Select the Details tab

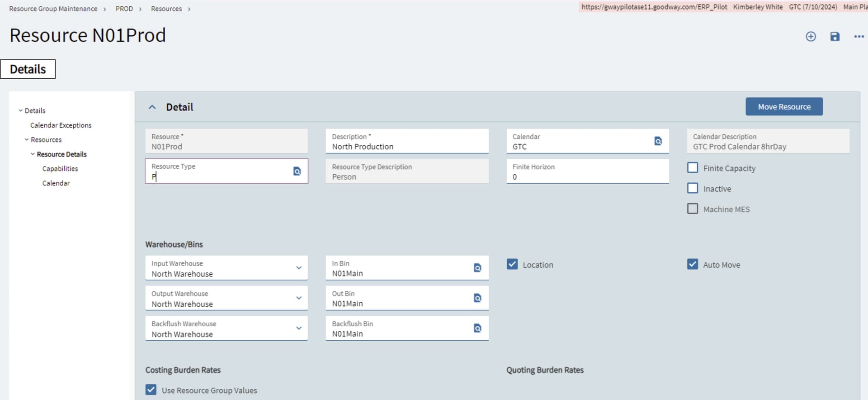(28, 69)
